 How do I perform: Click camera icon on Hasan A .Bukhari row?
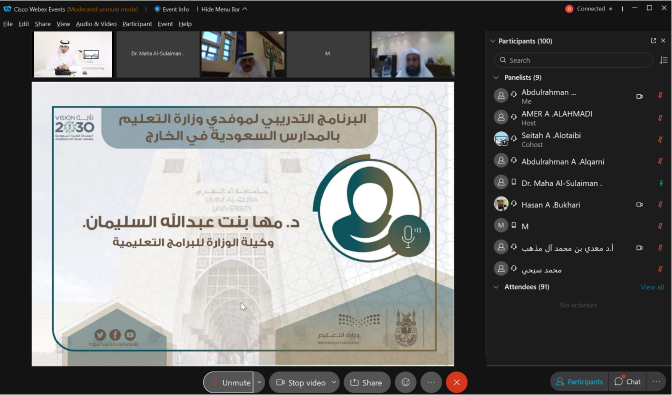639,205
